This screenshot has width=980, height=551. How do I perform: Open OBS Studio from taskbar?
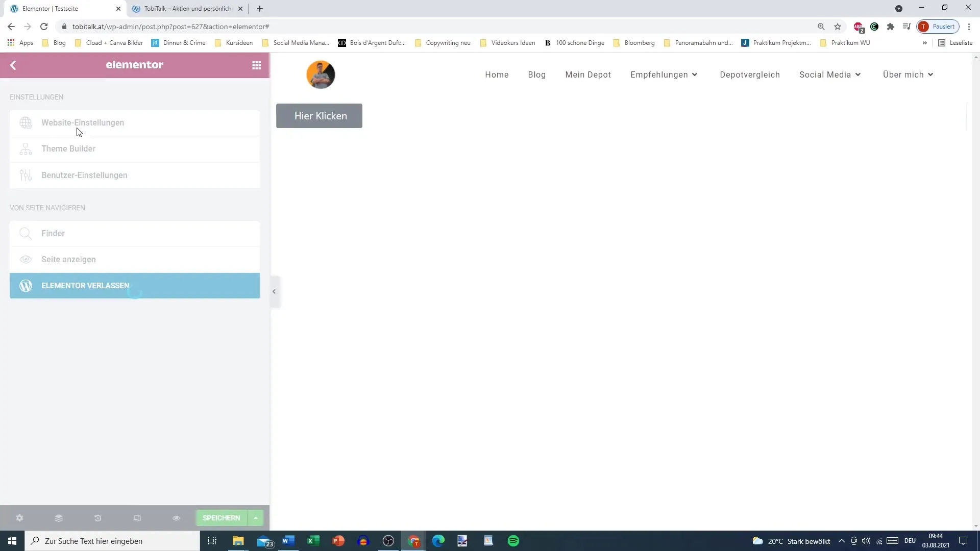pyautogui.click(x=388, y=541)
